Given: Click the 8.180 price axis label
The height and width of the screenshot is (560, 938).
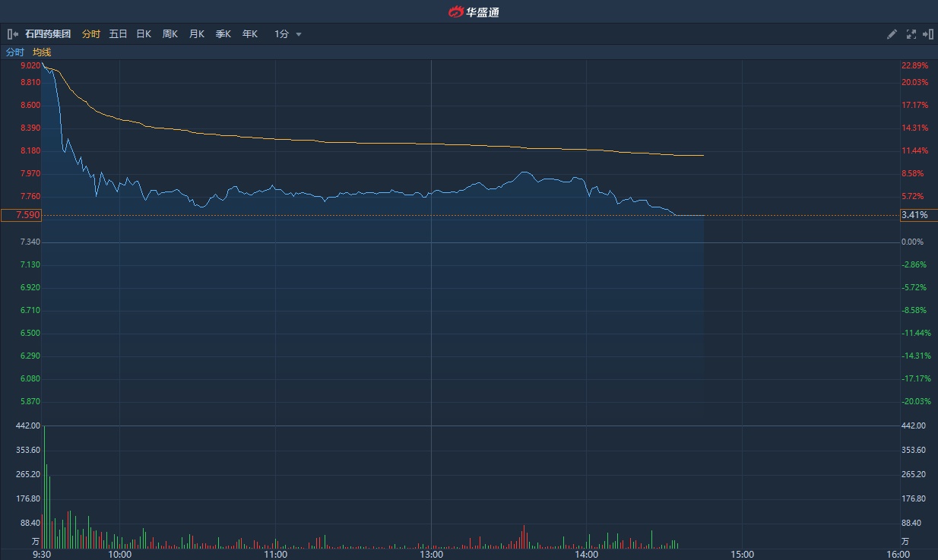Looking at the screenshot, I should pyautogui.click(x=30, y=150).
